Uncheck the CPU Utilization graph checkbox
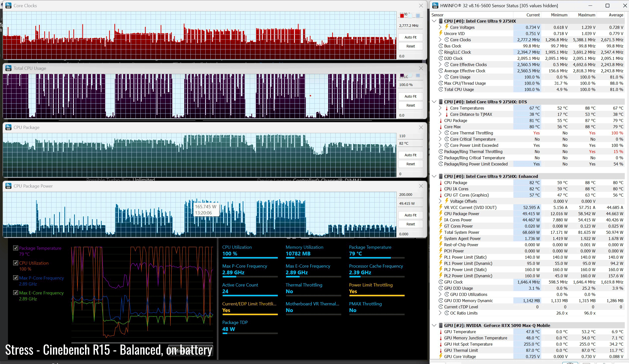The height and width of the screenshot is (364, 629). (x=16, y=263)
